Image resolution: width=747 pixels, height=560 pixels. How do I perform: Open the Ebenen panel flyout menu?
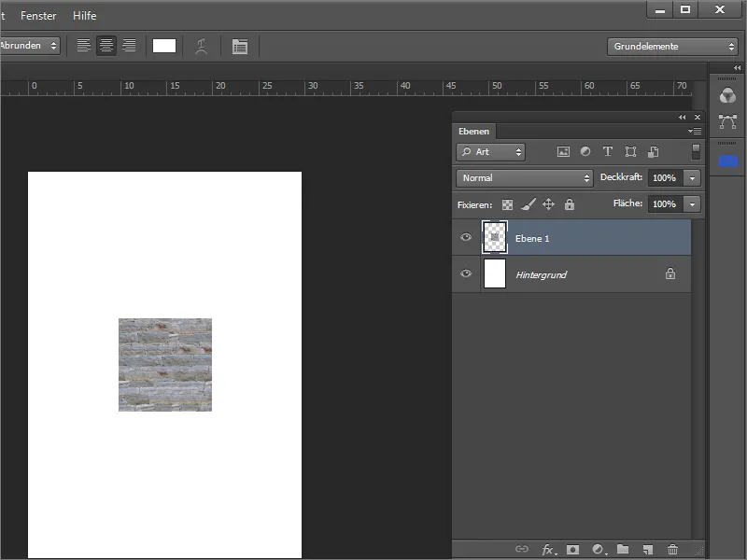[695, 131]
